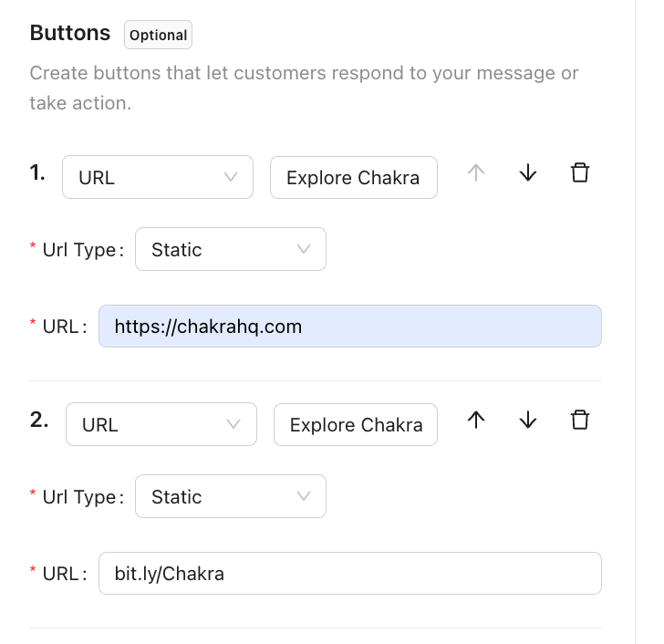Image resolution: width=664 pixels, height=644 pixels.
Task: Click the URL label for button 2
Action: (x=61, y=574)
